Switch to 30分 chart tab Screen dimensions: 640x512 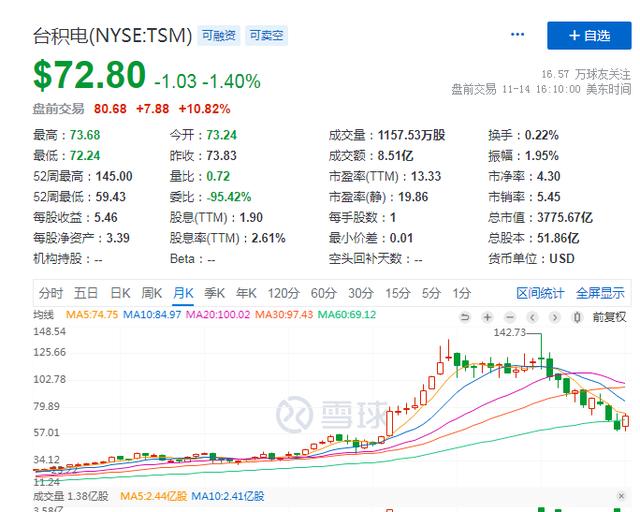click(361, 293)
